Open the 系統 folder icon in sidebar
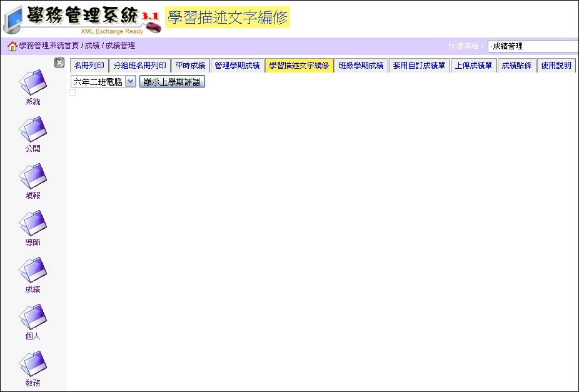This screenshot has height=392, width=579. (x=33, y=82)
